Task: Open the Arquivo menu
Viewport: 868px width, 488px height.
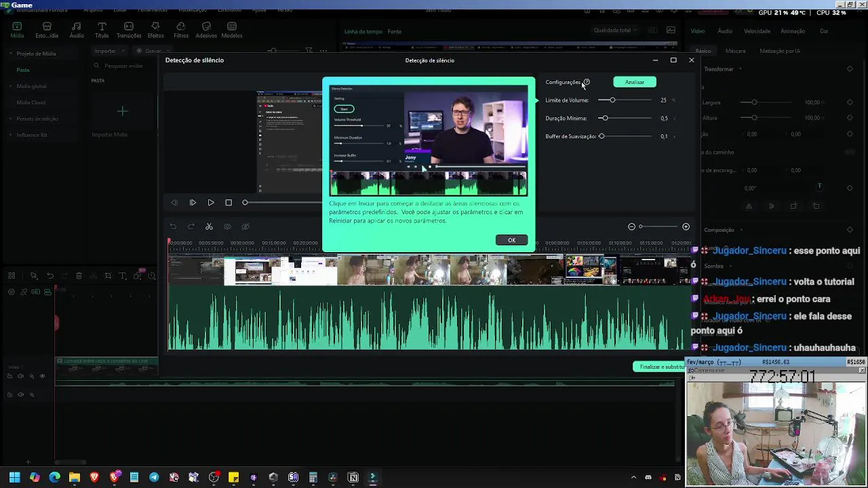Action: coord(93,10)
